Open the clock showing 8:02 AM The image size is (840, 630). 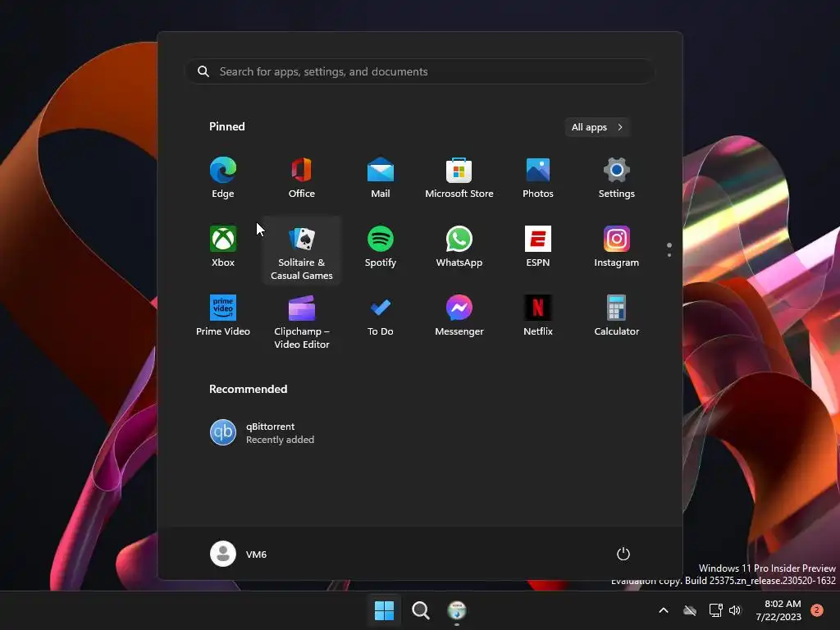click(x=778, y=610)
